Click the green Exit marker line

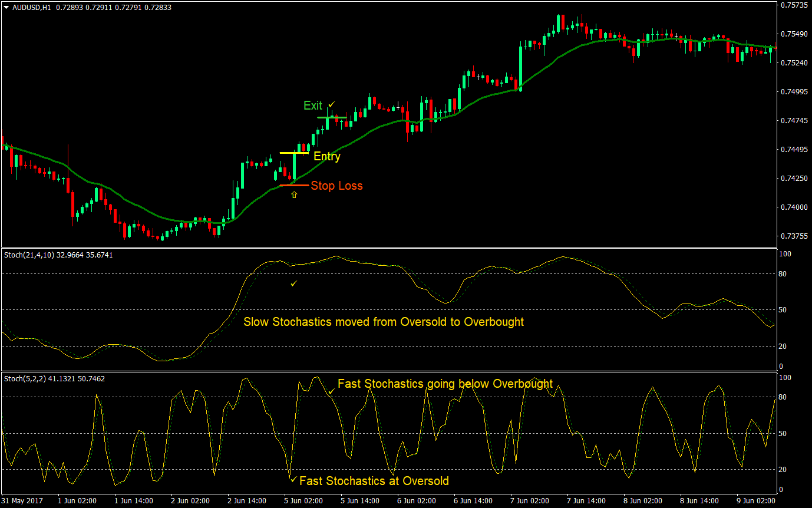(331, 117)
